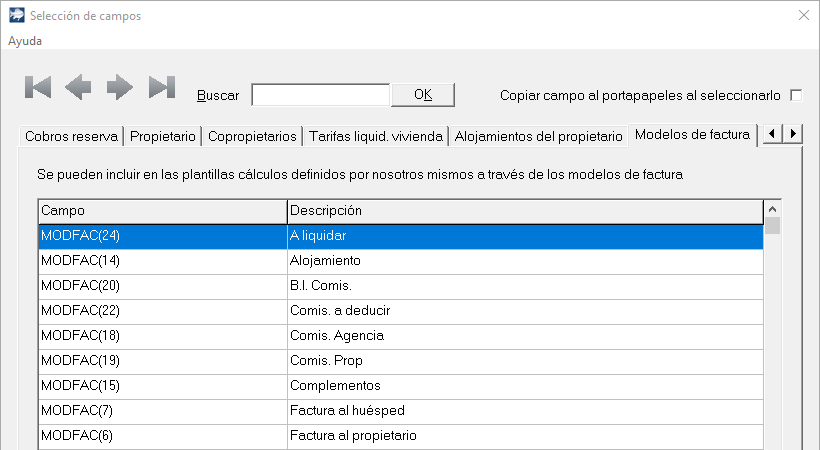Click the next record arrow icon
The width and height of the screenshot is (820, 450).
[x=120, y=88]
